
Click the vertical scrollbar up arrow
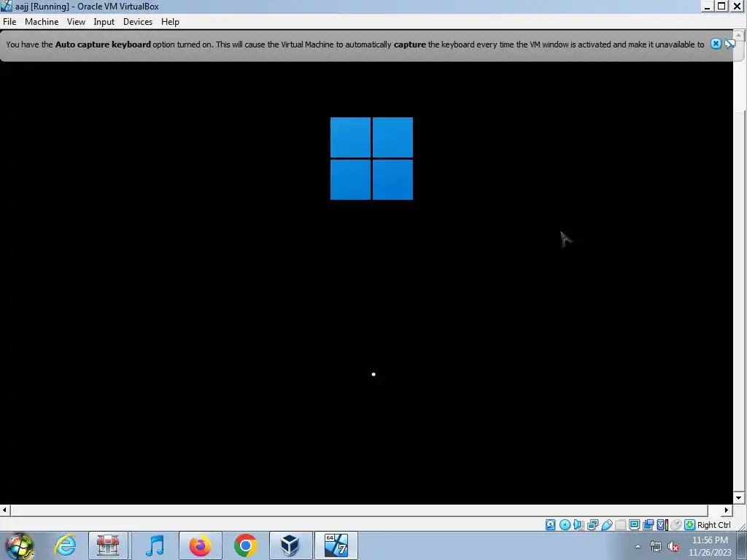click(739, 35)
